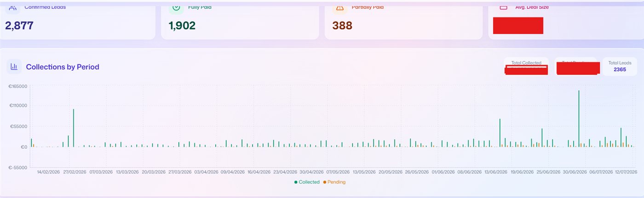The image size is (644, 198).
Task: Click the 26/05/2026 date label
Action: point(417,172)
